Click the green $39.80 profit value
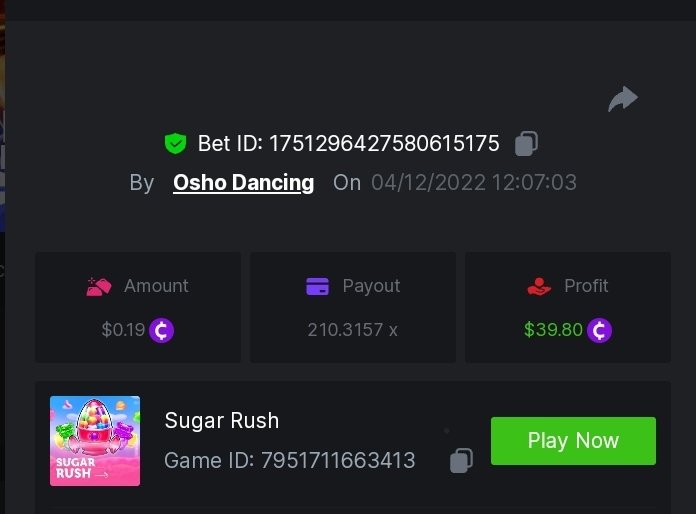696x514 pixels. 553,330
